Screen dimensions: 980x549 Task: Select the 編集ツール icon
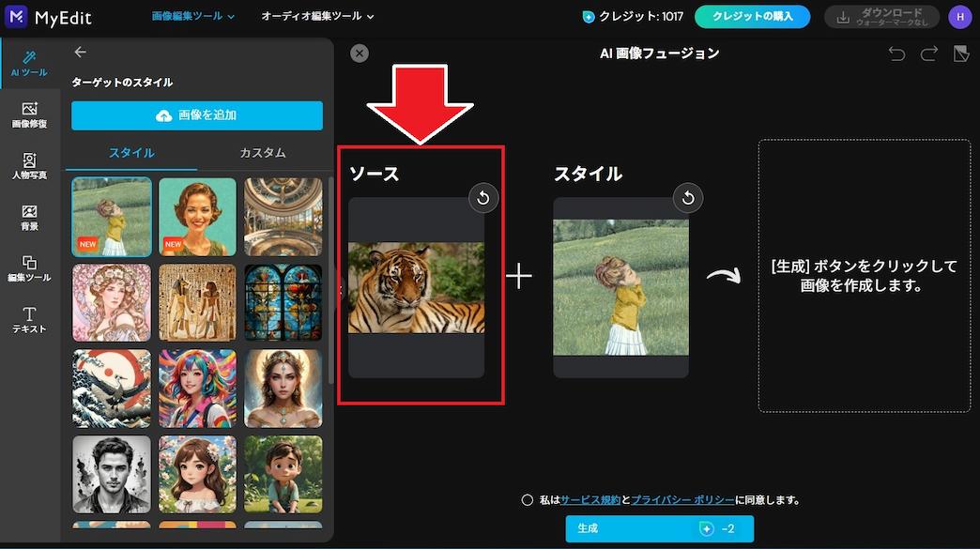30,270
